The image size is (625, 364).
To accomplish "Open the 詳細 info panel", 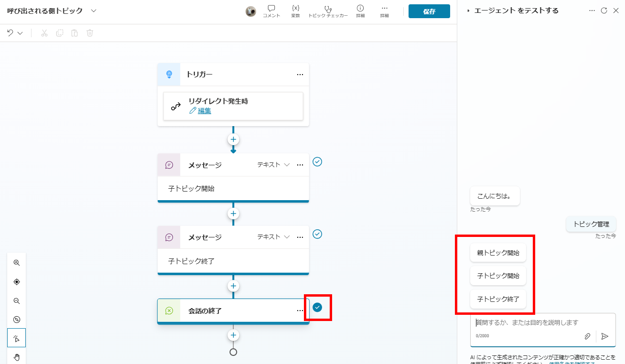I will pyautogui.click(x=360, y=11).
